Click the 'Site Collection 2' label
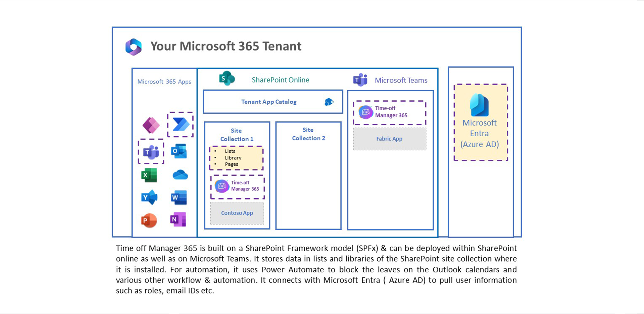644x314 pixels. click(x=308, y=134)
